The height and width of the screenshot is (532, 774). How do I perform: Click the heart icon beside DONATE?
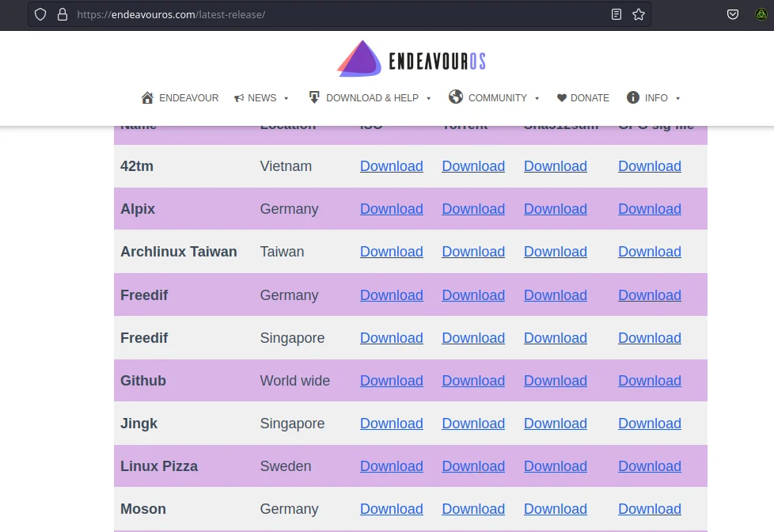(x=562, y=98)
